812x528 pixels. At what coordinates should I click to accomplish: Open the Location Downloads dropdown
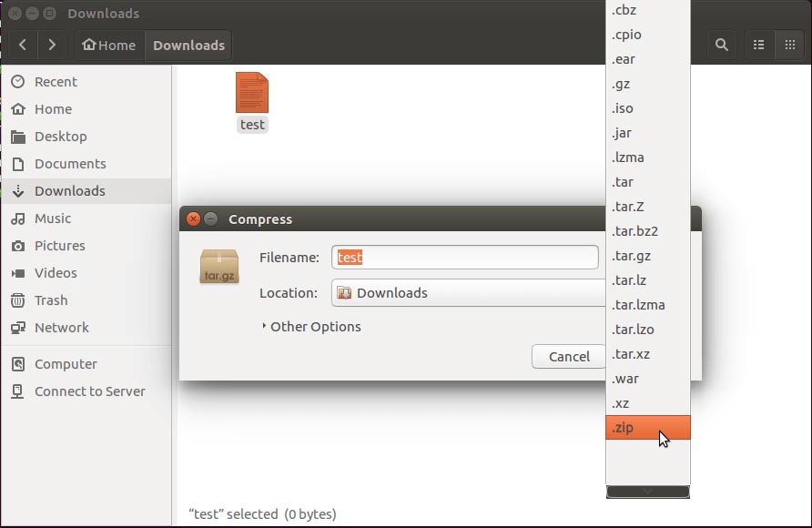tap(468, 293)
